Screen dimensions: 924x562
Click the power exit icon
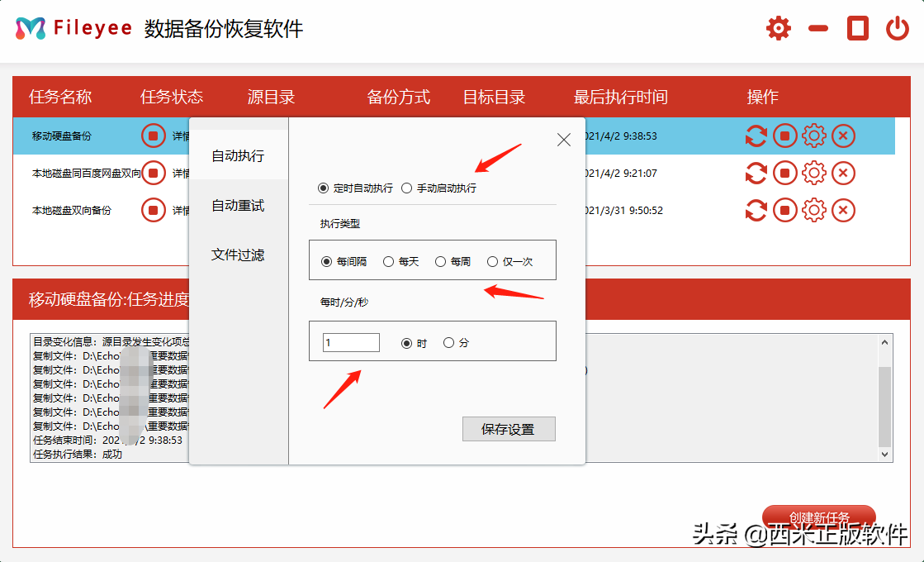[898, 28]
